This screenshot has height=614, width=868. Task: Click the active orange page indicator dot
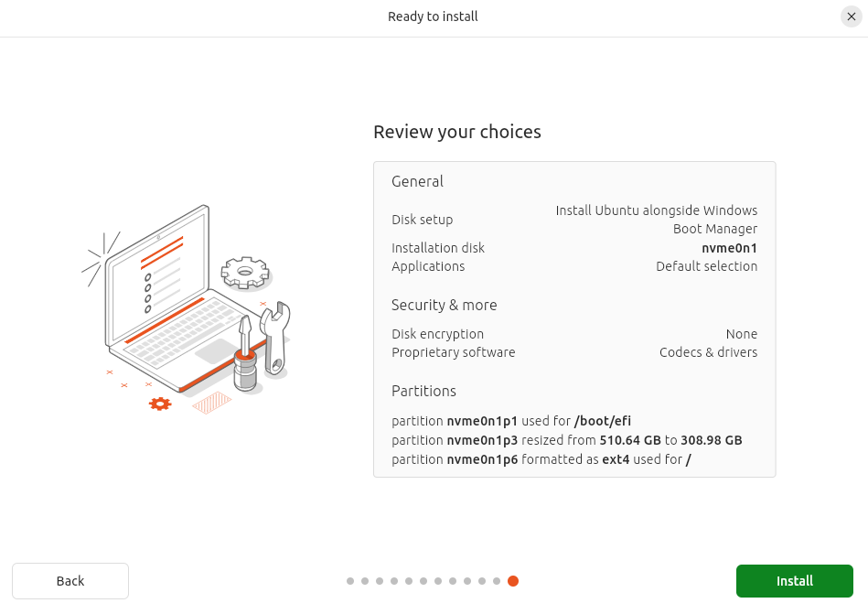coord(513,581)
